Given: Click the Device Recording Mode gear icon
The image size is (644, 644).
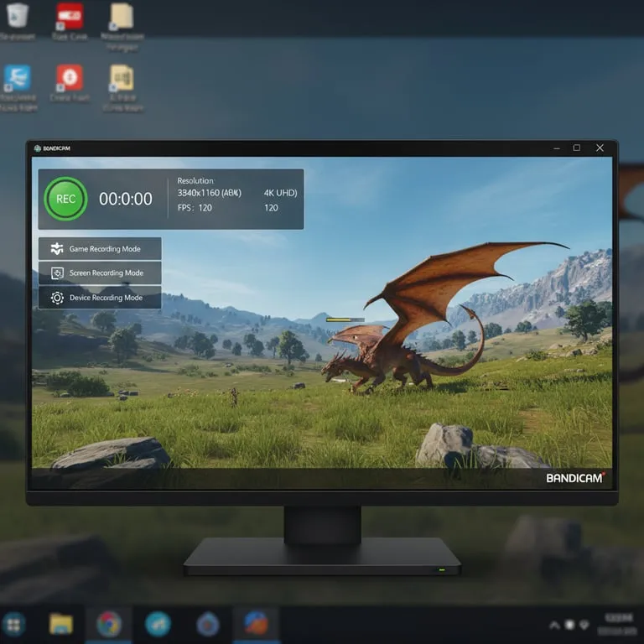Looking at the screenshot, I should 57,298.
